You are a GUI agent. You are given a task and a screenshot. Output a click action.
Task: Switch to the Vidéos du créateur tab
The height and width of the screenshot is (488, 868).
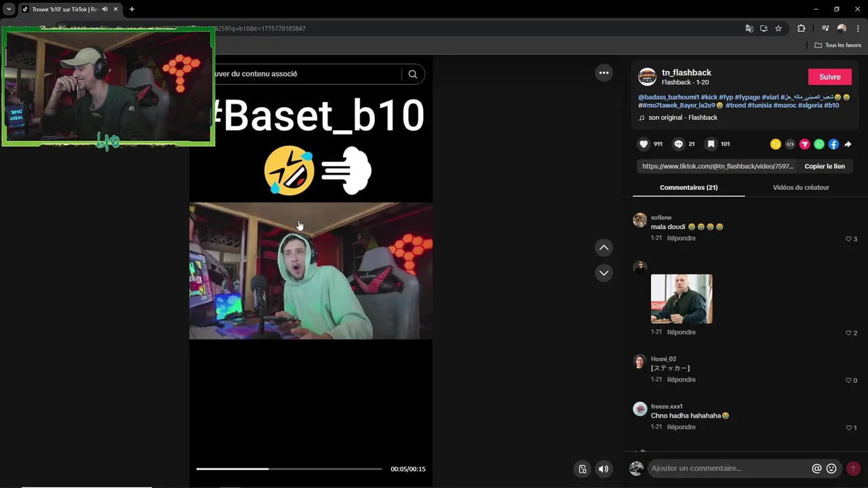[801, 187]
